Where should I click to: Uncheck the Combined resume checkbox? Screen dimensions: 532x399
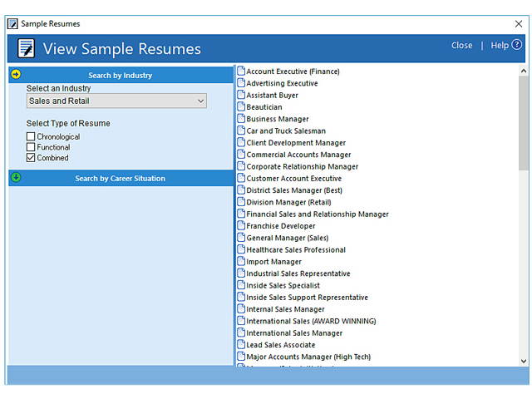click(x=31, y=158)
